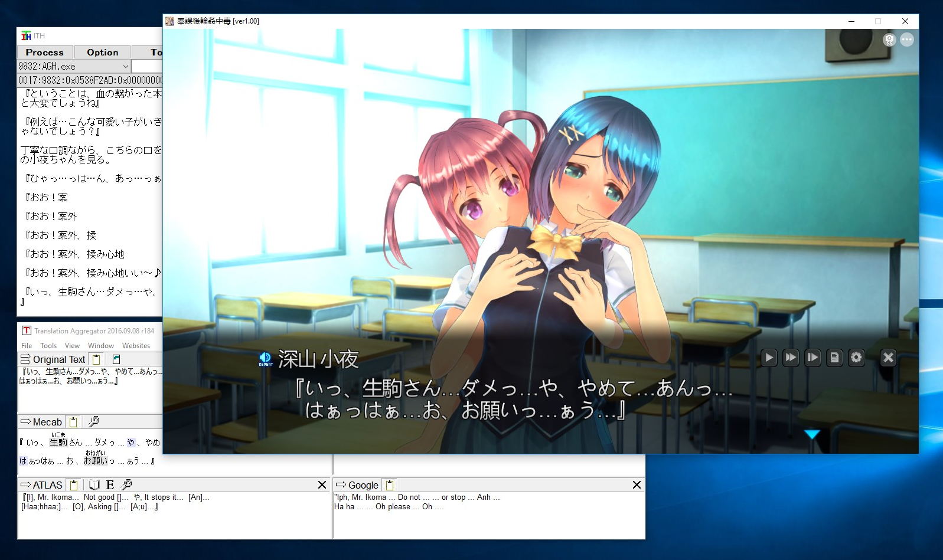
Task: Click the bold E icon in ATLAS toolbar
Action: point(110,485)
